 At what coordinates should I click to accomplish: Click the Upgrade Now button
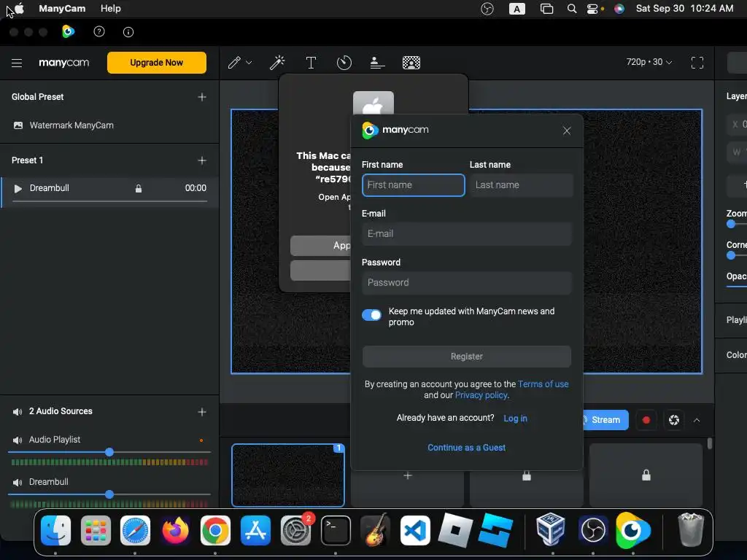pyautogui.click(x=157, y=63)
